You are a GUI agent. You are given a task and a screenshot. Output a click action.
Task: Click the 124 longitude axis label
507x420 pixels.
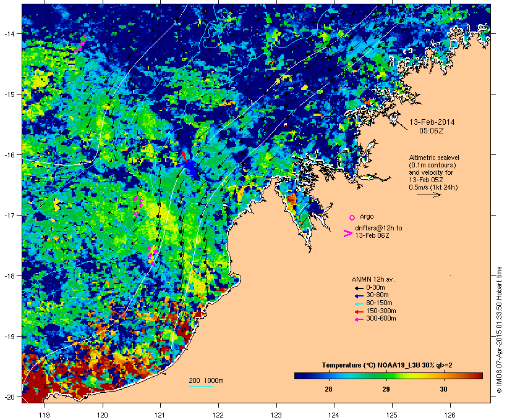pos(334,415)
